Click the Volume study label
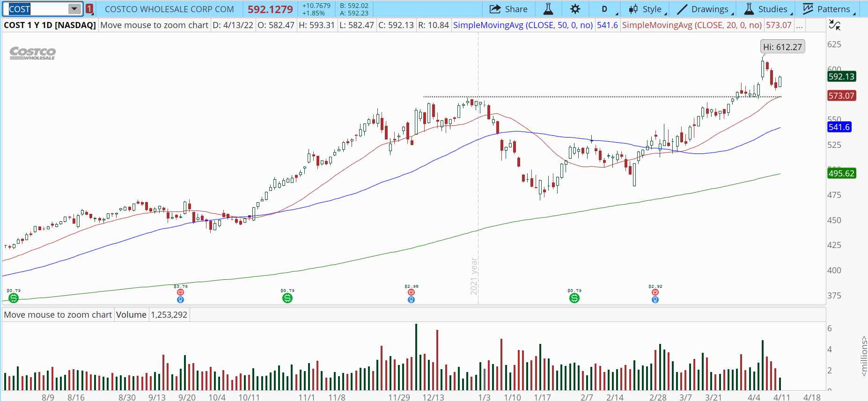 click(x=131, y=315)
